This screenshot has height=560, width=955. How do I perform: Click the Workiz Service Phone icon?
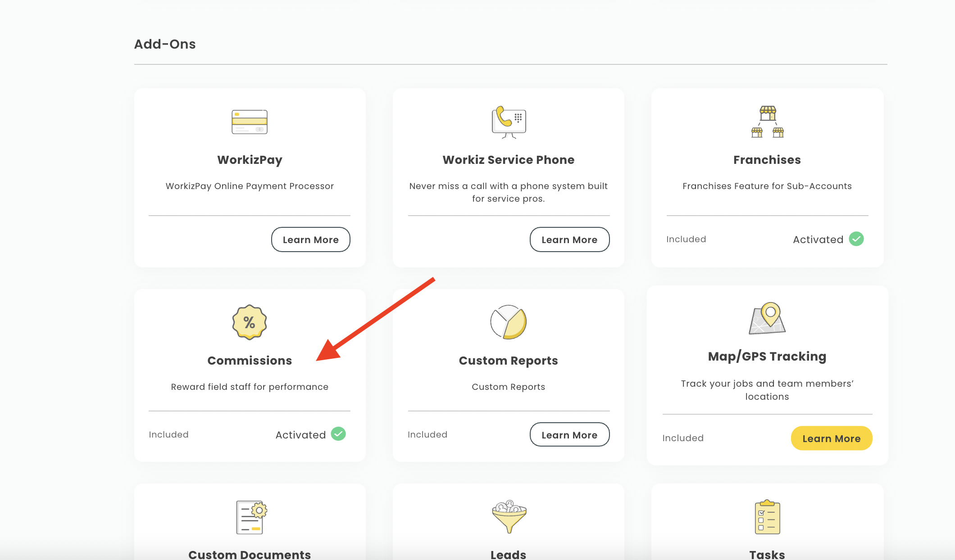(x=509, y=122)
